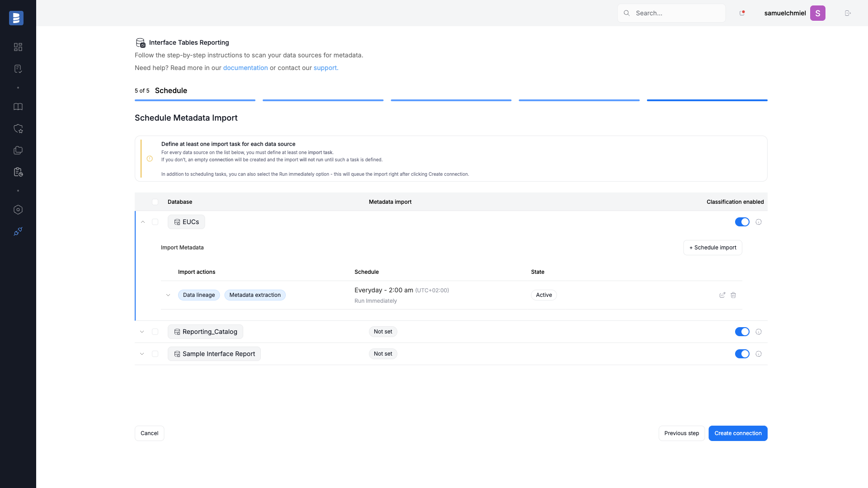This screenshot has width=868, height=488.
Task: Open the dashboard grid icon in sidebar
Action: 18,47
